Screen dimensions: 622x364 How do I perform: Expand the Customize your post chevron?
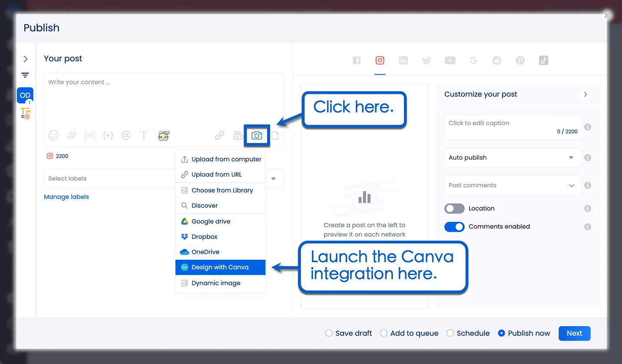(x=585, y=94)
